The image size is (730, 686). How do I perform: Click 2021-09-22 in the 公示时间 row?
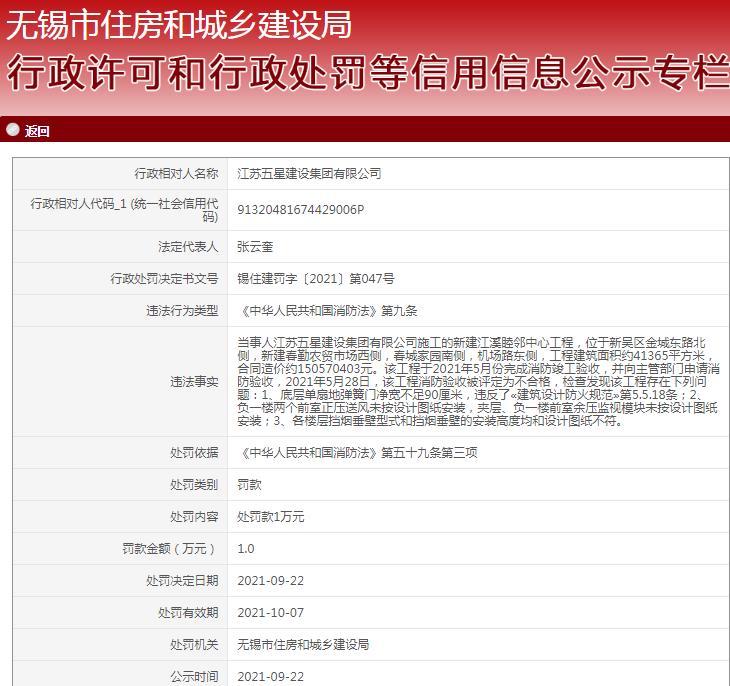pos(270,677)
